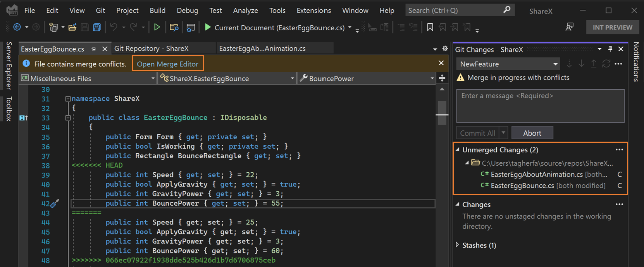Screen dimensions: 644x267
Task: Click the editor vertical scrollbar thumb
Action: click(x=442, y=113)
